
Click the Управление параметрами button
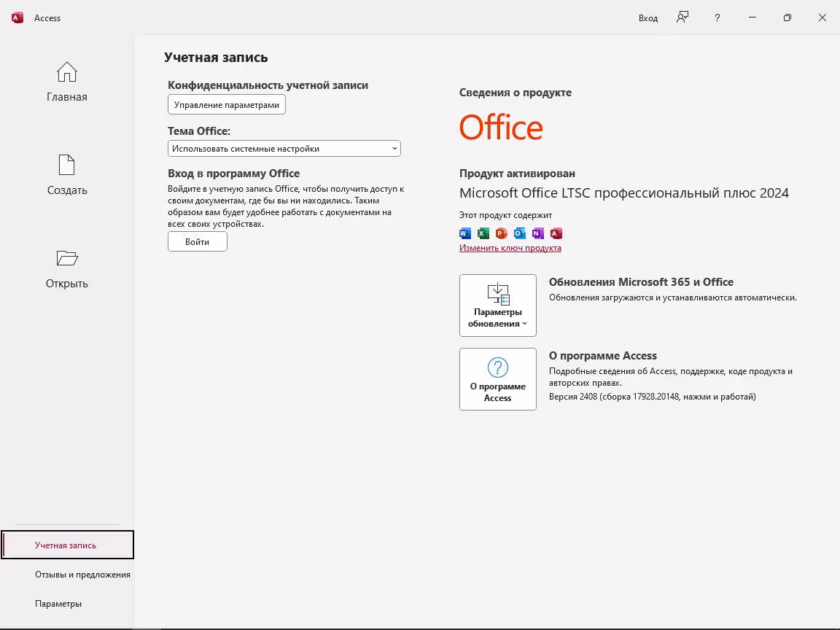coord(227,105)
